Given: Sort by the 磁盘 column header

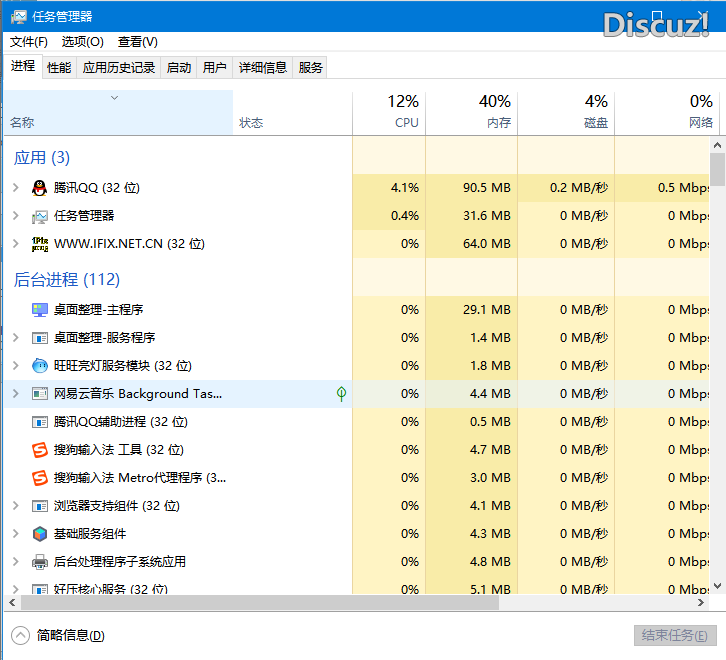Looking at the screenshot, I should click(x=566, y=113).
